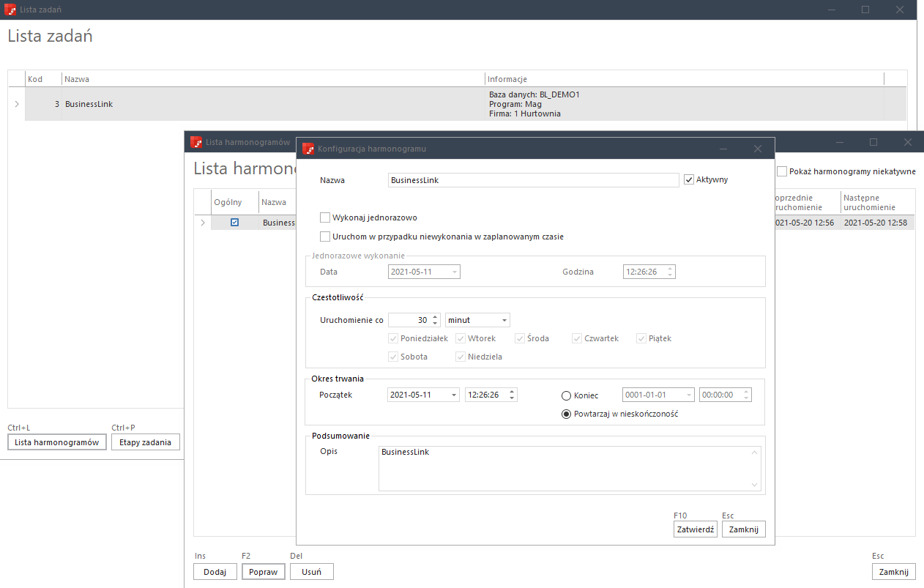Open the Jednorazowe wykonanie Data dropdown
This screenshot has width=924, height=588.
tap(455, 272)
